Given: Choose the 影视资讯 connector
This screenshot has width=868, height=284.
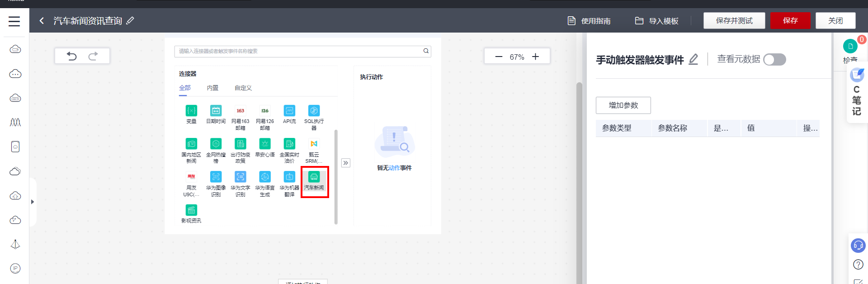Looking at the screenshot, I should [191, 210].
